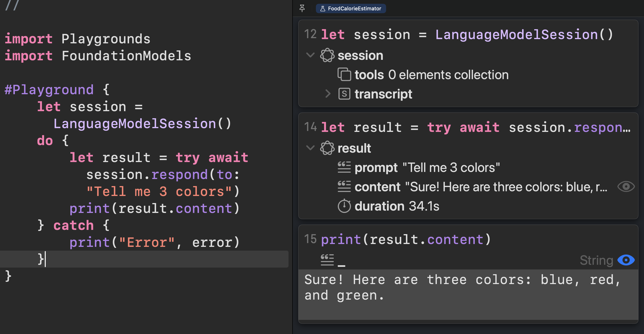Collapse the result disclosure chevron
Screen dimensions: 644x334
[x=310, y=148]
